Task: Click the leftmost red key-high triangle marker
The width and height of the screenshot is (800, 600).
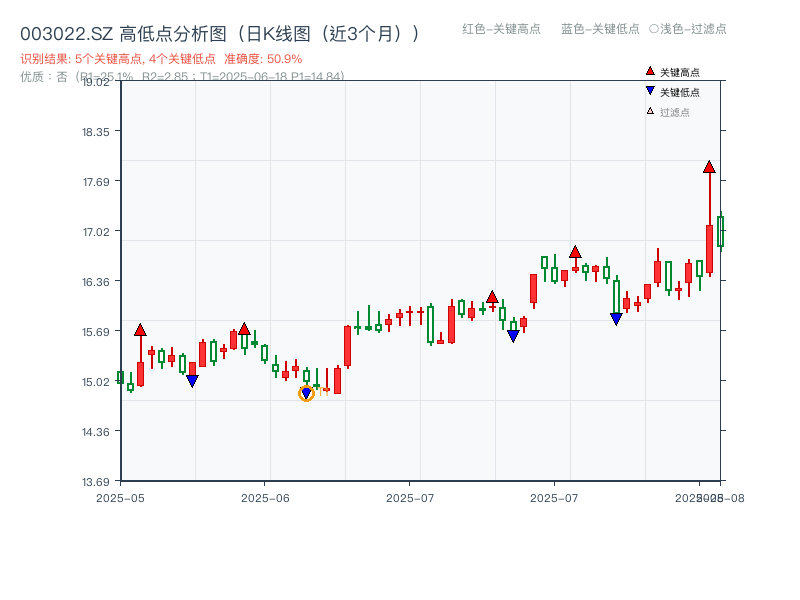Action: (140, 330)
